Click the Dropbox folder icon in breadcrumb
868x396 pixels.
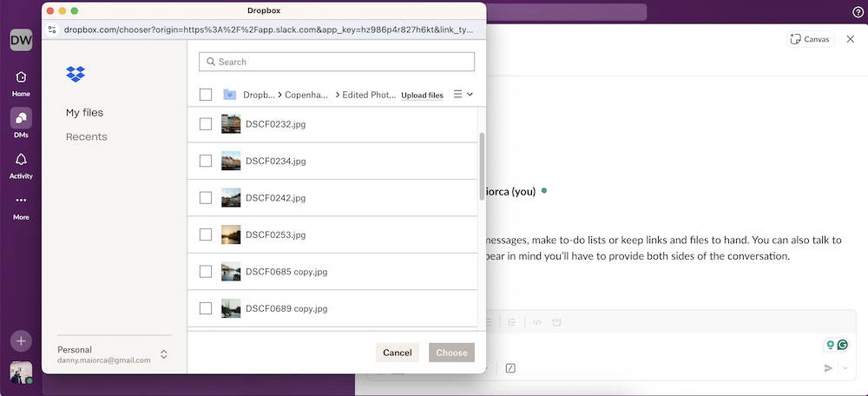230,94
